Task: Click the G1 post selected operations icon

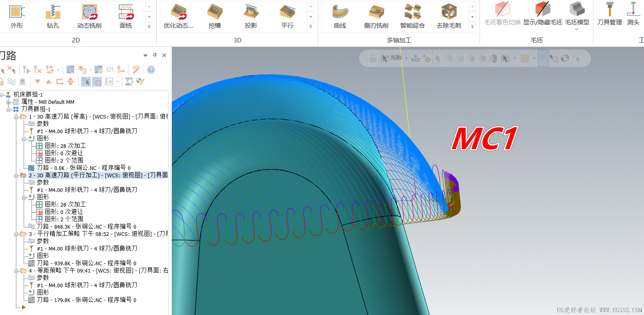Action: coord(110,70)
